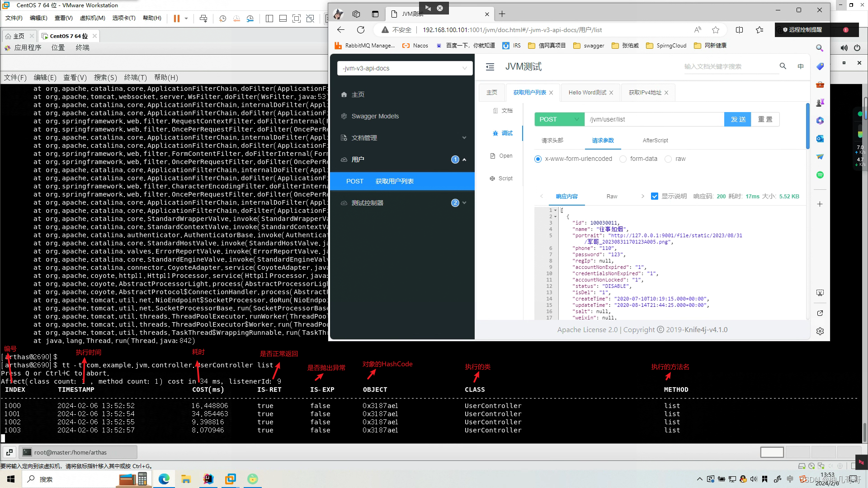Take a VM snapshot with clock-plus icon
The width and height of the screenshot is (868, 488).
[222, 19]
